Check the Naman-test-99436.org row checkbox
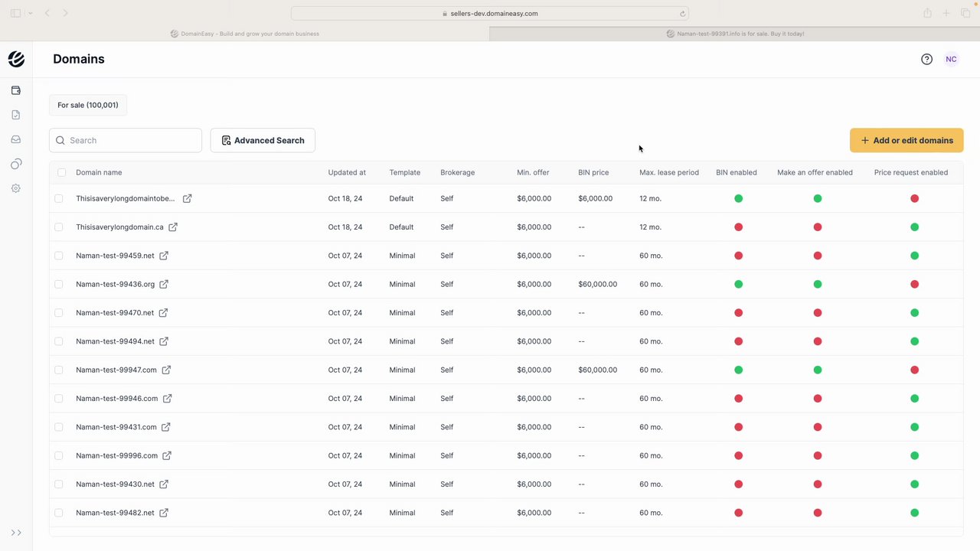The width and height of the screenshot is (980, 551). pos(59,284)
